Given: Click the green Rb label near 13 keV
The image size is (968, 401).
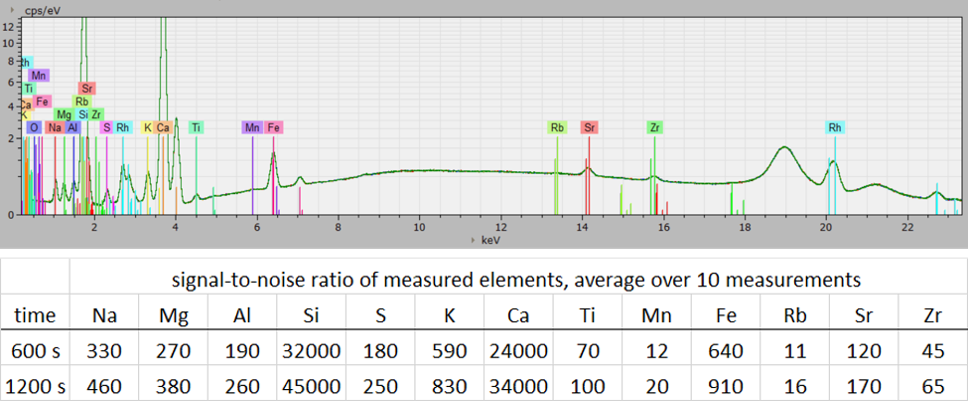Looking at the screenshot, I should [x=557, y=128].
